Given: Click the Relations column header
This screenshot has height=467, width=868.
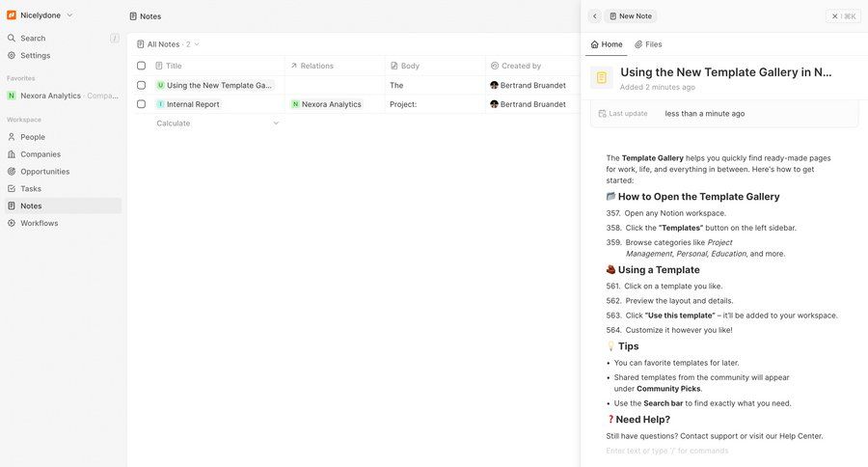Looking at the screenshot, I should [335, 66].
